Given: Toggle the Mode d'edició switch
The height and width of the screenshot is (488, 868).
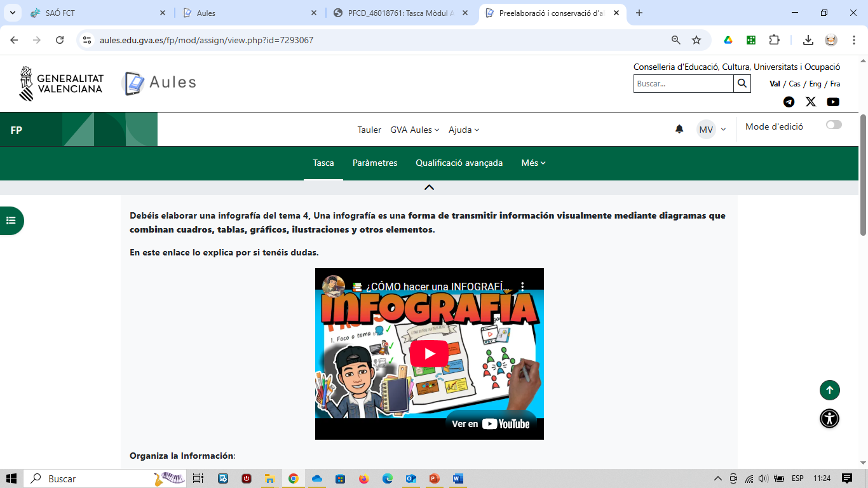Looking at the screenshot, I should coord(834,125).
